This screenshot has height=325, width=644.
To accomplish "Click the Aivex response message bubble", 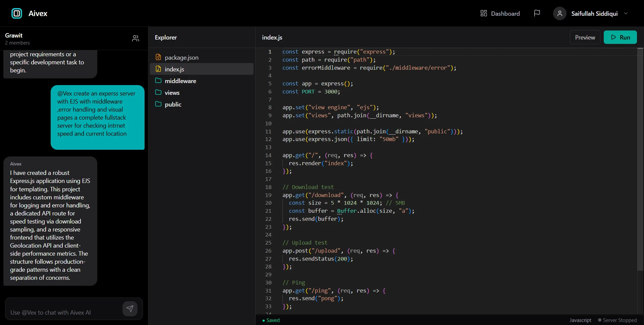I will click(50, 221).
